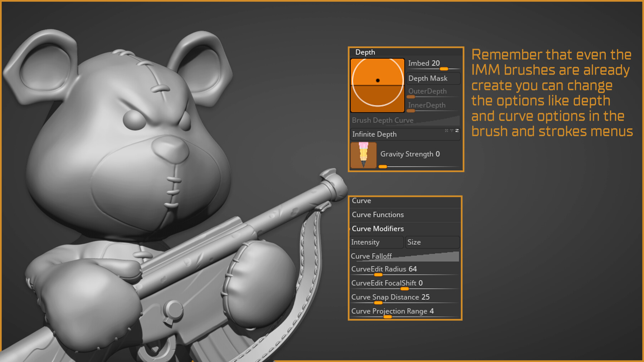Screen dimensions: 644x362
Task: Adjust the Imbed 20 slider
Action: [434, 64]
